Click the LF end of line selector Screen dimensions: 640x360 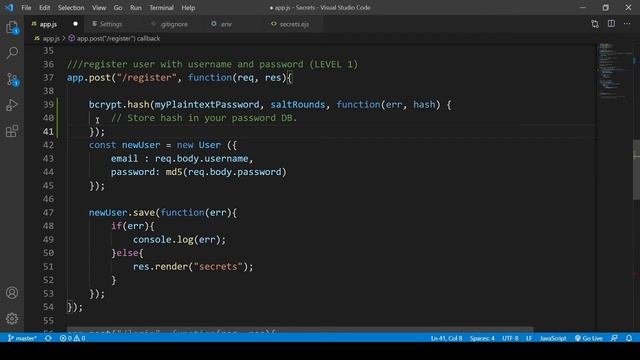[x=529, y=338]
